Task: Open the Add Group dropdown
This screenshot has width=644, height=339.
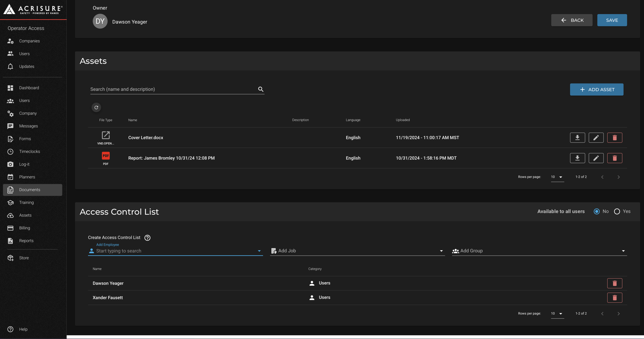Action: pos(539,251)
